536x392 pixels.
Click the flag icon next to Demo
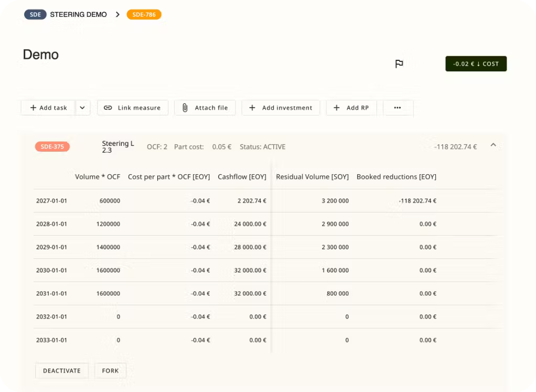(399, 63)
